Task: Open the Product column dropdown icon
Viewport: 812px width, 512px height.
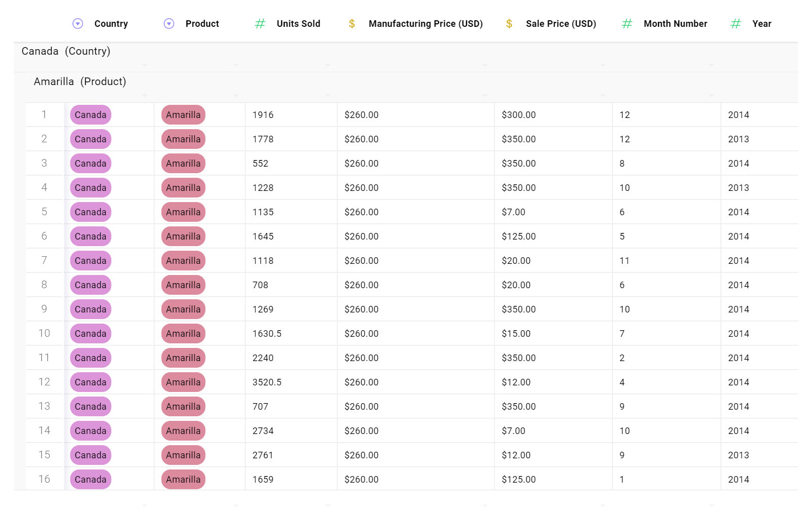Action: click(168, 23)
